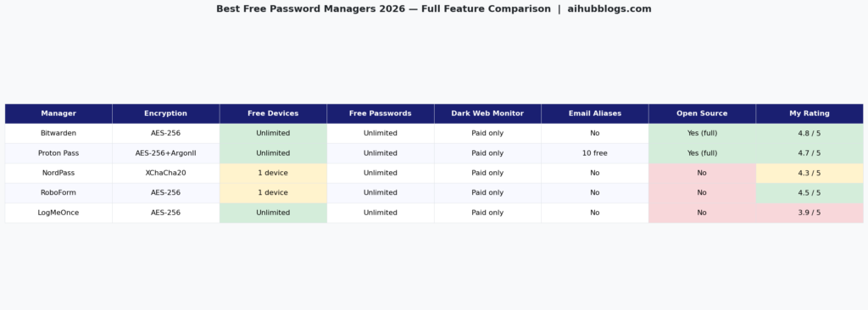The width and height of the screenshot is (868, 310).
Task: Click the Encryption column header
Action: coord(166,113)
